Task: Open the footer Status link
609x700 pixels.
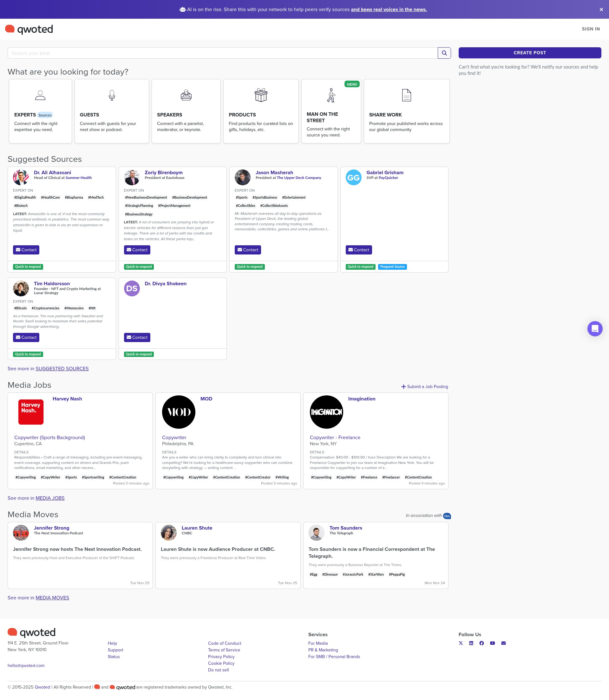Action: (114, 657)
